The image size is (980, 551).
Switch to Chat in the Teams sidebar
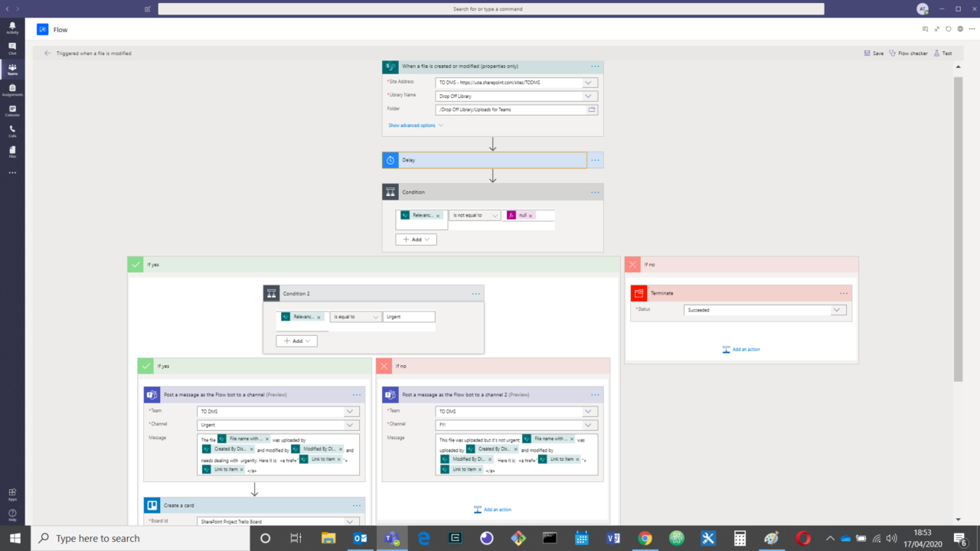[12, 49]
